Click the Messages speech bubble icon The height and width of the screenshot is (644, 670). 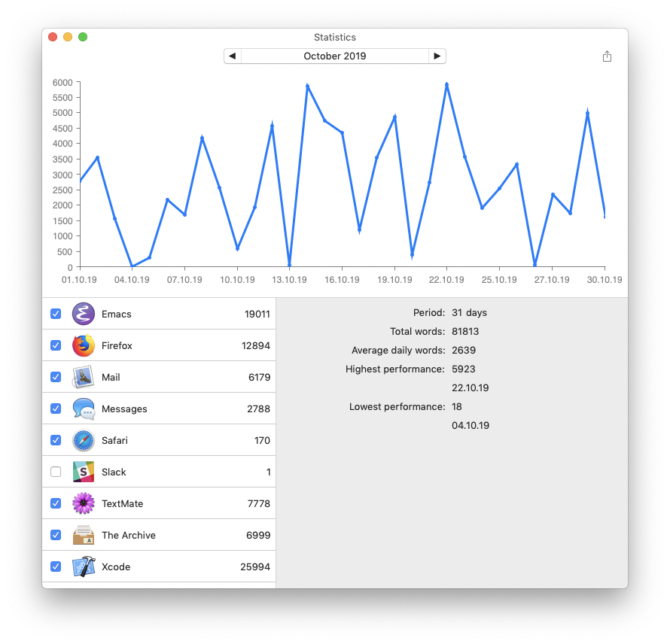click(84, 409)
